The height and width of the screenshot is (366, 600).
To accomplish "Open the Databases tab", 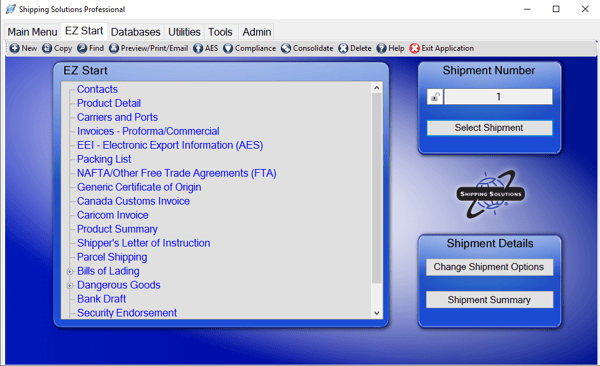I will click(135, 32).
